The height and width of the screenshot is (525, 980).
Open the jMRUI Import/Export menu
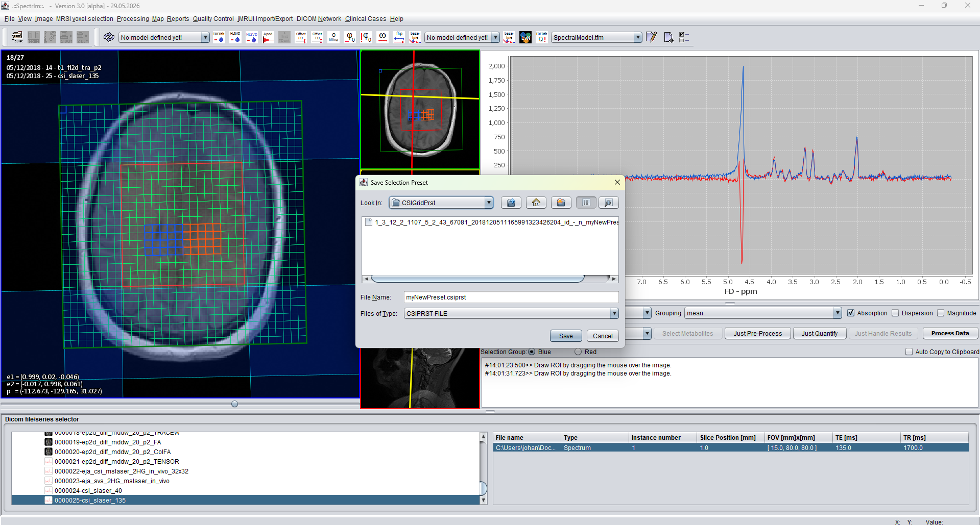click(x=265, y=18)
